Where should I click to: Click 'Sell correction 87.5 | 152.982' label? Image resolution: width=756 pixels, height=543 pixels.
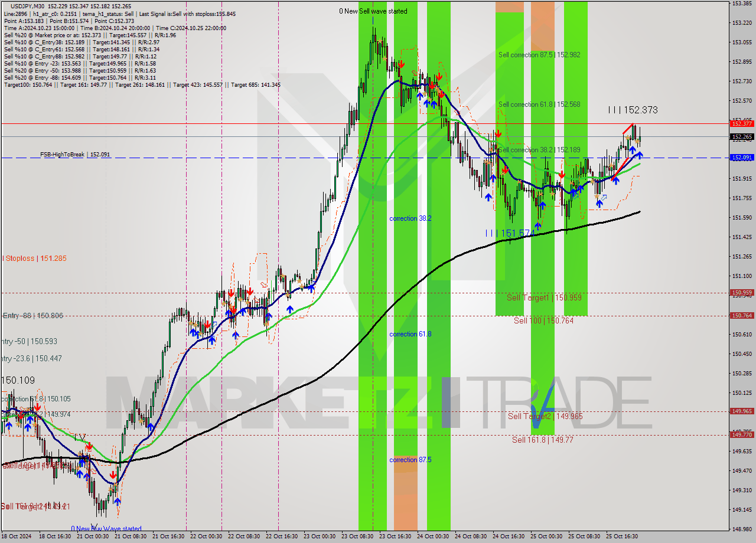click(x=539, y=54)
